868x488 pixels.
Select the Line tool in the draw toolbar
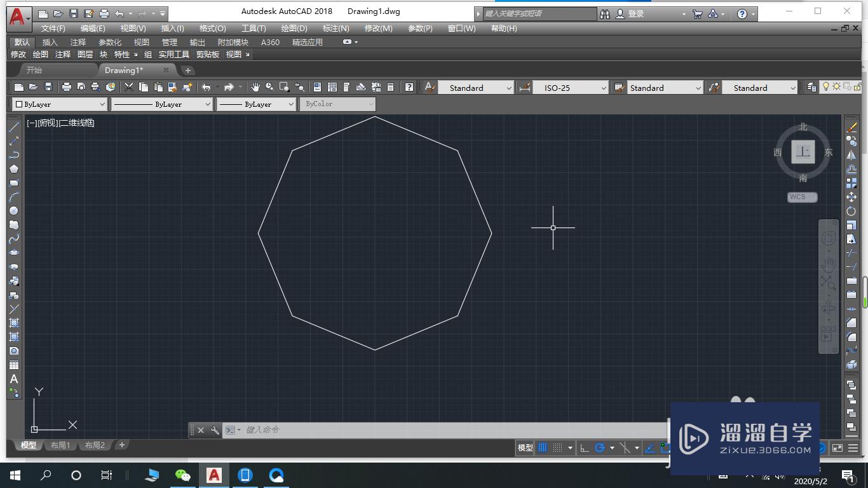[14, 127]
